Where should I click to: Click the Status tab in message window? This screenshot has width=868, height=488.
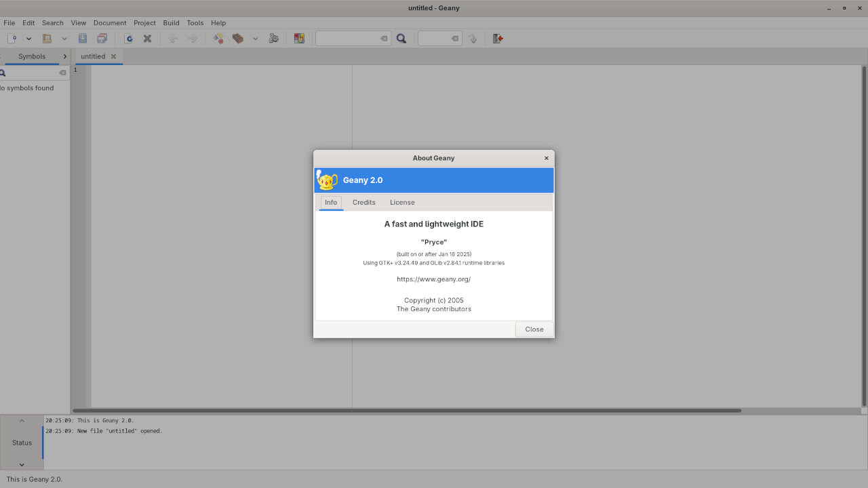click(x=22, y=443)
